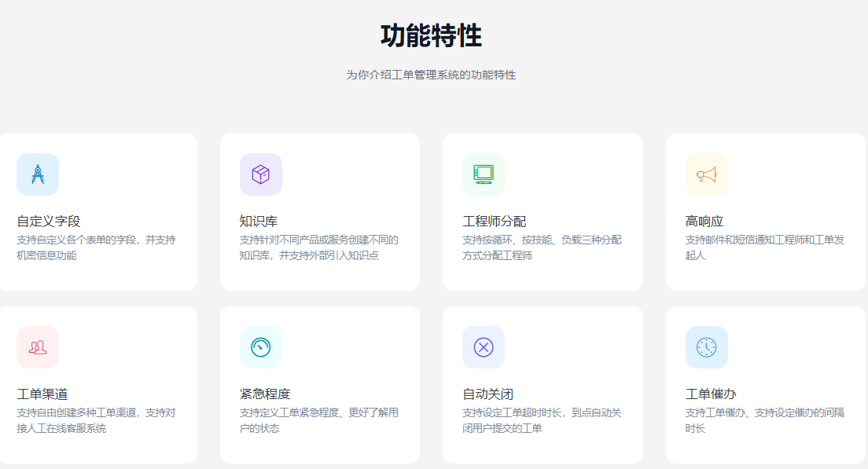Open the 自动关闭 feature title
The width and height of the screenshot is (868, 469).
click(487, 394)
